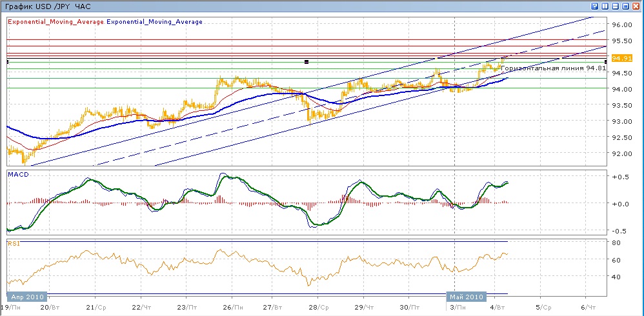Grab the middle handle of horizontal line
644x316 pixels.
click(x=307, y=62)
